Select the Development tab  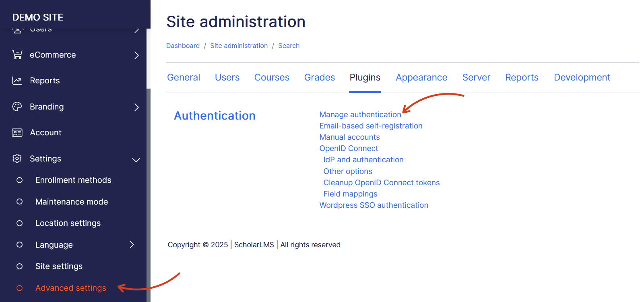(x=582, y=77)
